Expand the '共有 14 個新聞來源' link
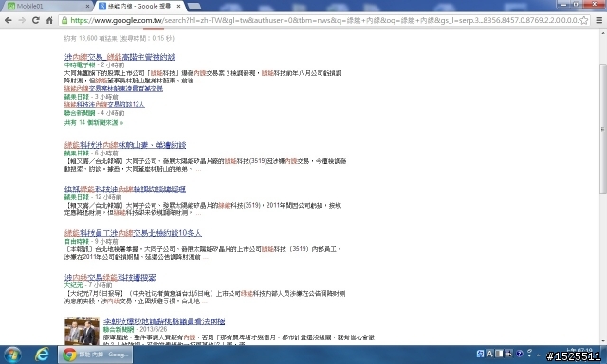Screen dimensions: 607x364 93,122
